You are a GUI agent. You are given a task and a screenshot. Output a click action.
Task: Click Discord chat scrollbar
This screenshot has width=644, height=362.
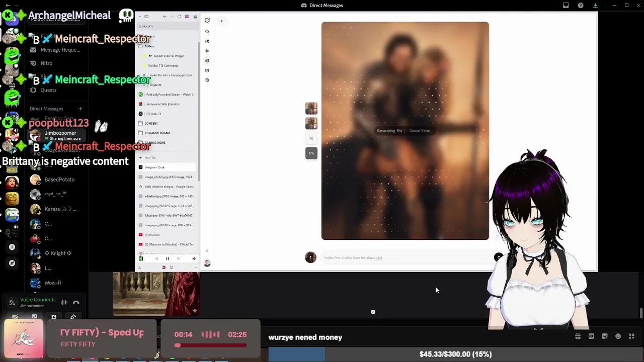click(x=641, y=313)
